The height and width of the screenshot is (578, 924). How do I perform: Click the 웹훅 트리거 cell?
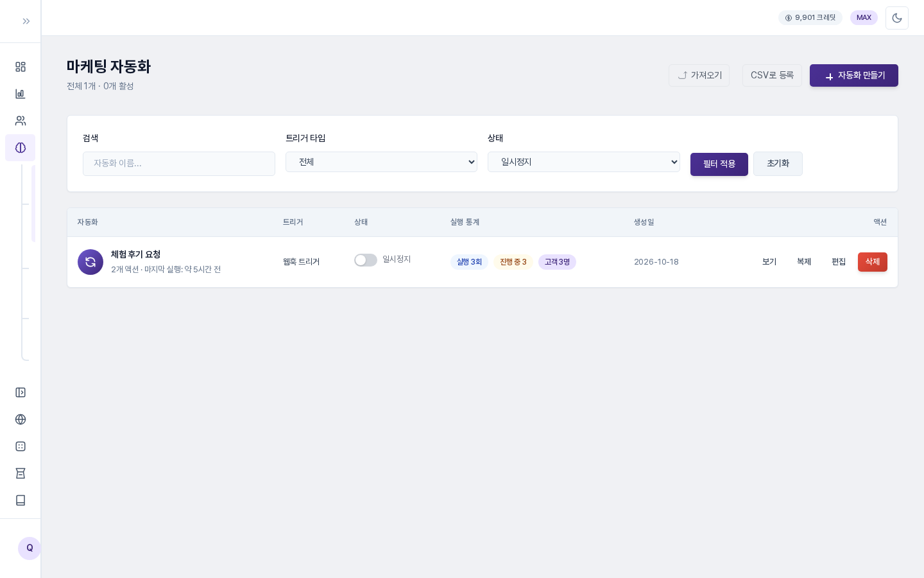point(301,262)
